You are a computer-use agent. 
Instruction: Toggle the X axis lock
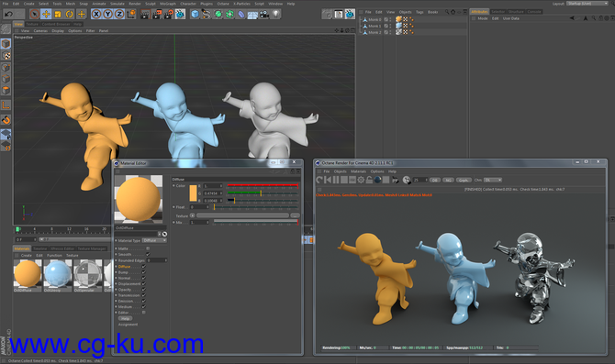96,14
